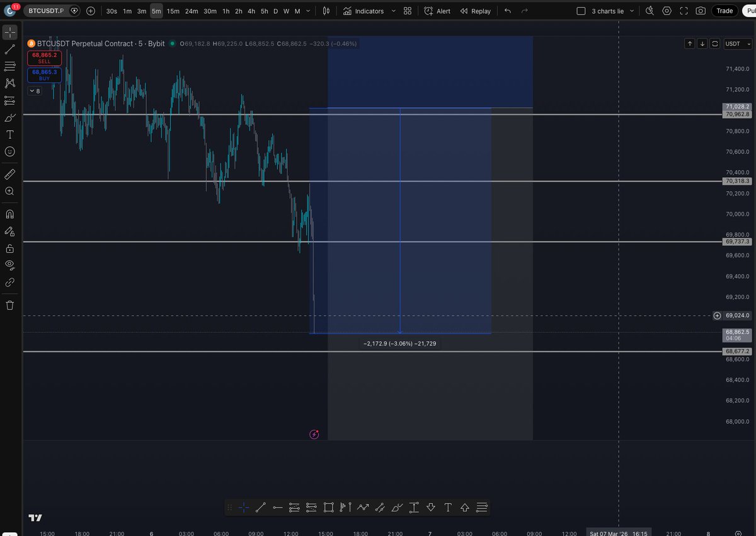Redo the last undone action
Screen dimensions: 756x536
click(x=524, y=11)
